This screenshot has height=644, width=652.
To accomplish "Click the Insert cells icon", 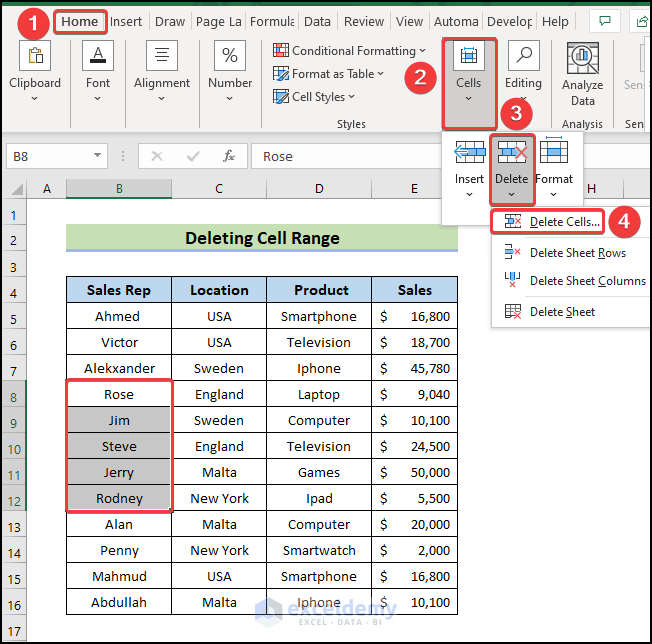I will pos(469,152).
